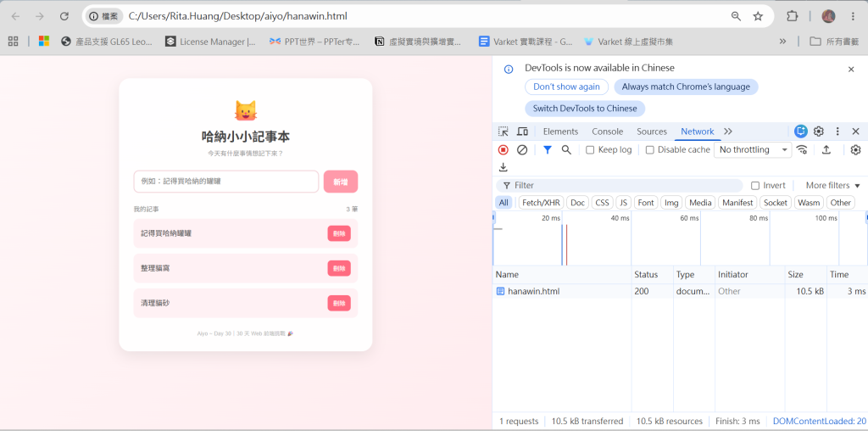868x431 pixels.
Task: Expand the More filters dropdown
Action: [x=832, y=186]
